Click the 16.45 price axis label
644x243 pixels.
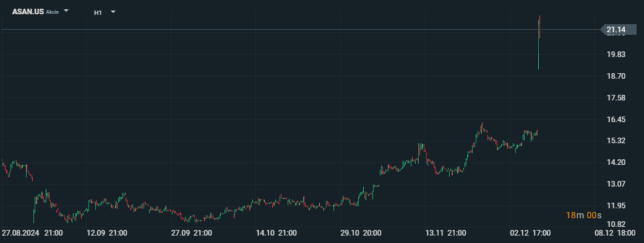616,120
